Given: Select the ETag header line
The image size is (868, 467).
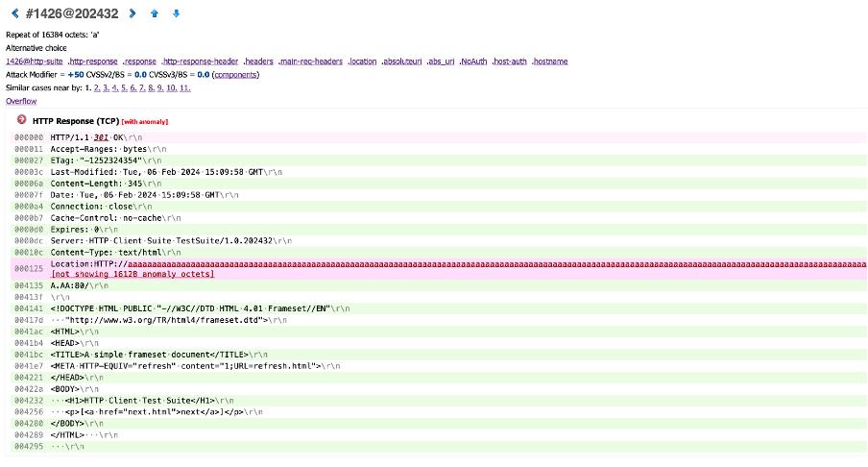Looking at the screenshot, I should [x=439, y=160].
